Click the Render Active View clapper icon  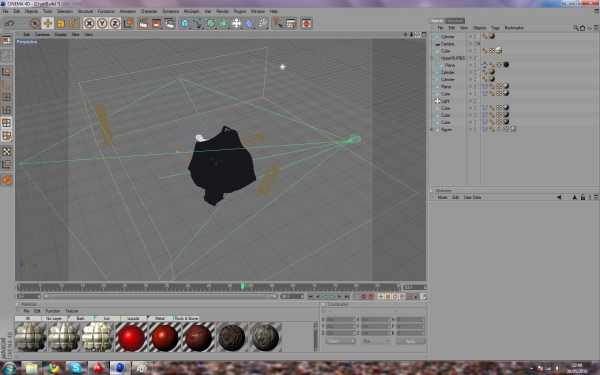pos(143,24)
